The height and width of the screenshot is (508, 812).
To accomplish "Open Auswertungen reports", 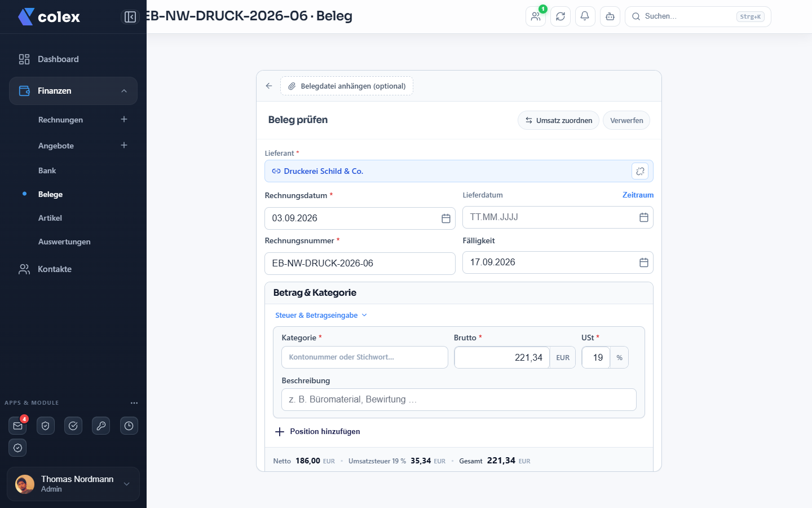I will [x=64, y=242].
